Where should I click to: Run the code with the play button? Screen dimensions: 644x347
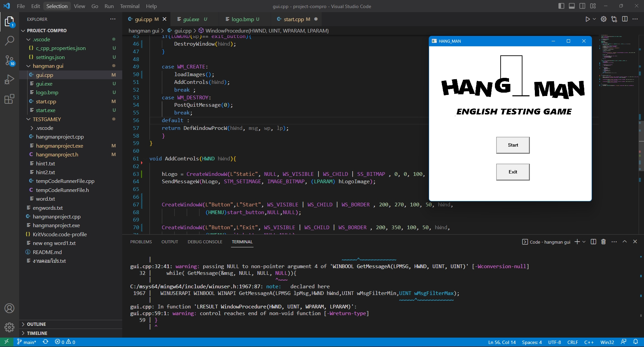587,19
